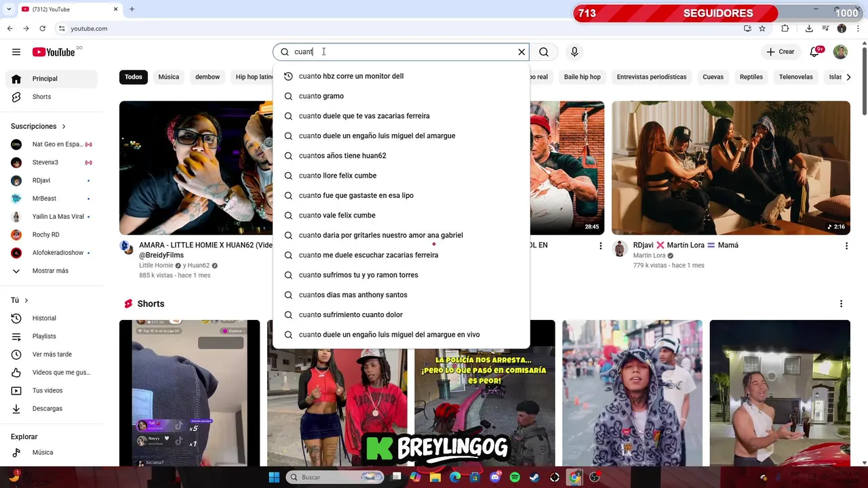Select the Todos filter chip
This screenshot has width=868, height=488.
[134, 77]
